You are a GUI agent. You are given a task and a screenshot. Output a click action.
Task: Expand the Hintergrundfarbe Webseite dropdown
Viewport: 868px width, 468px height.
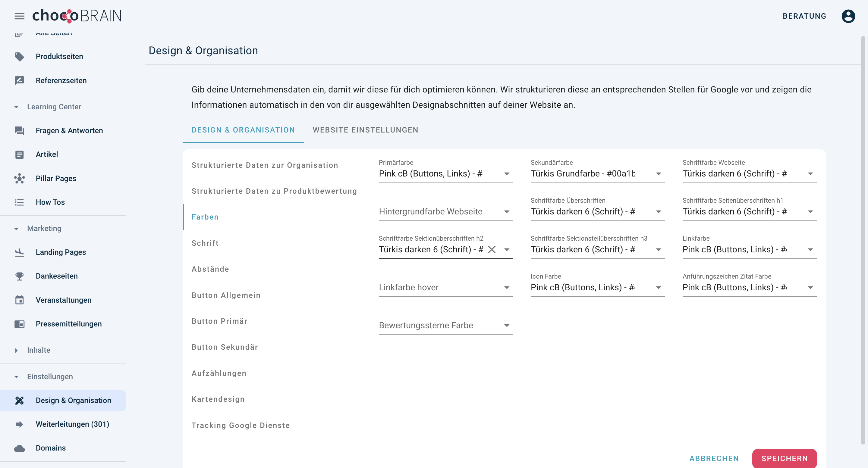click(506, 211)
